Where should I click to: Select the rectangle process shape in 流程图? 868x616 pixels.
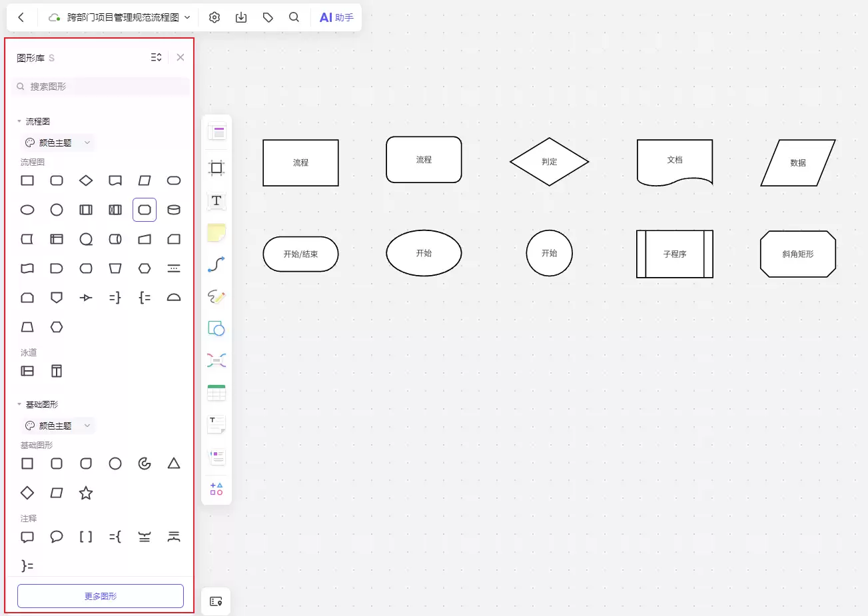pos(27,180)
